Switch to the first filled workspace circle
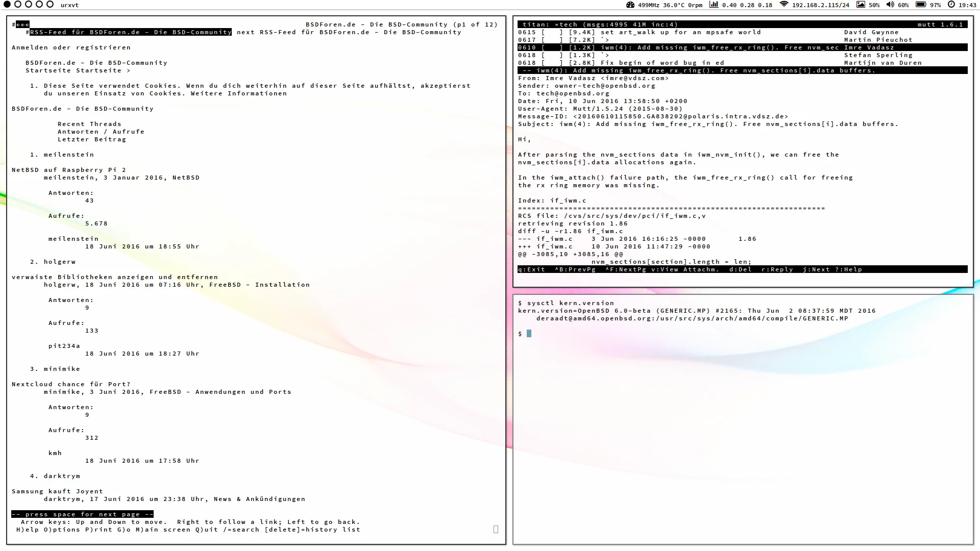Screen dimensions: 980x551 (x=7, y=5)
